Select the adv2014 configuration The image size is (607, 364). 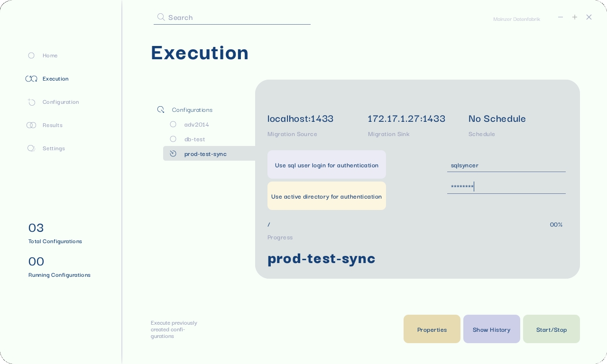point(197,125)
